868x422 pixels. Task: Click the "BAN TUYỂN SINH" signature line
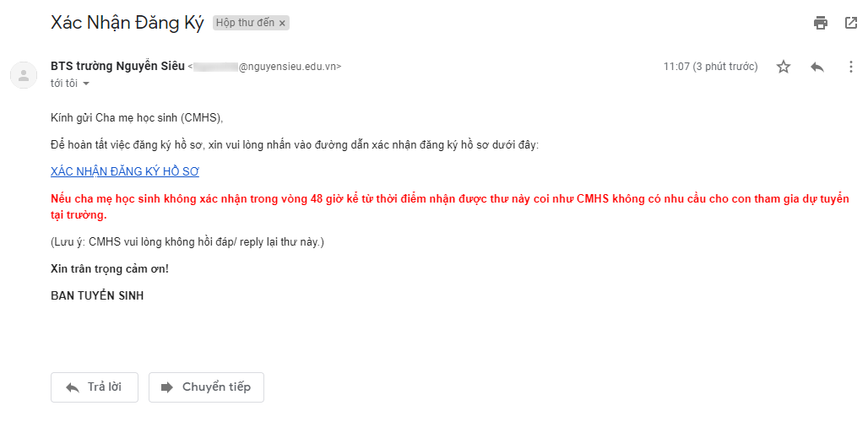(97, 296)
